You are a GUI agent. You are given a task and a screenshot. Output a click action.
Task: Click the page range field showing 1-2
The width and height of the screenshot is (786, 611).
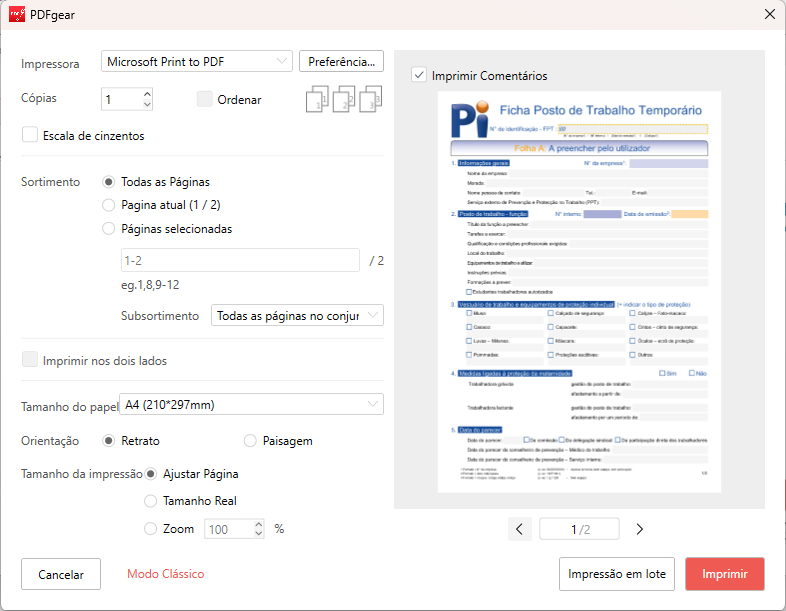point(241,260)
